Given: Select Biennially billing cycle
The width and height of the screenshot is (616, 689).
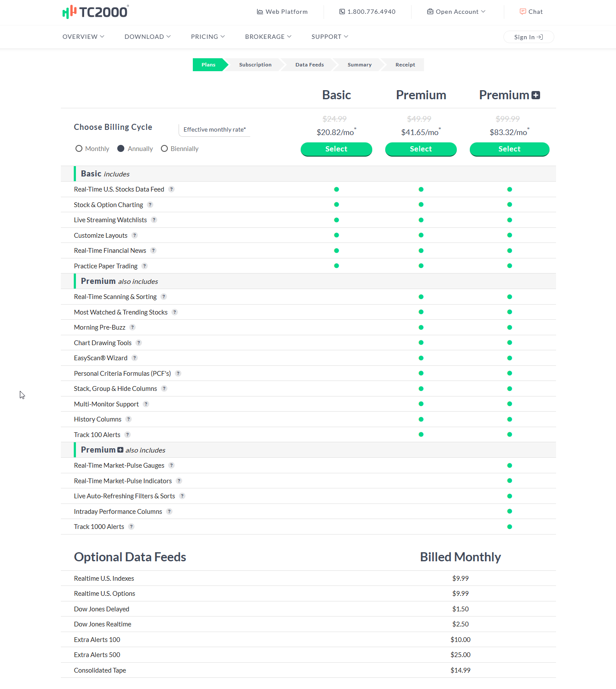Looking at the screenshot, I should (x=164, y=149).
